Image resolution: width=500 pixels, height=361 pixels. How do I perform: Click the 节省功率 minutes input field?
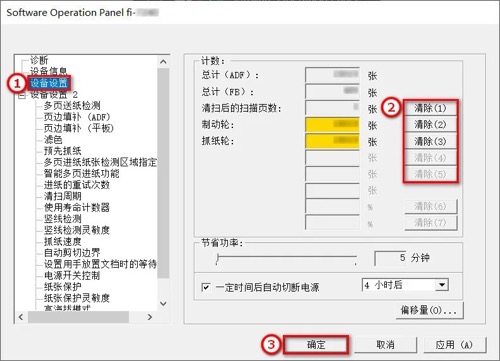[x=391, y=258]
